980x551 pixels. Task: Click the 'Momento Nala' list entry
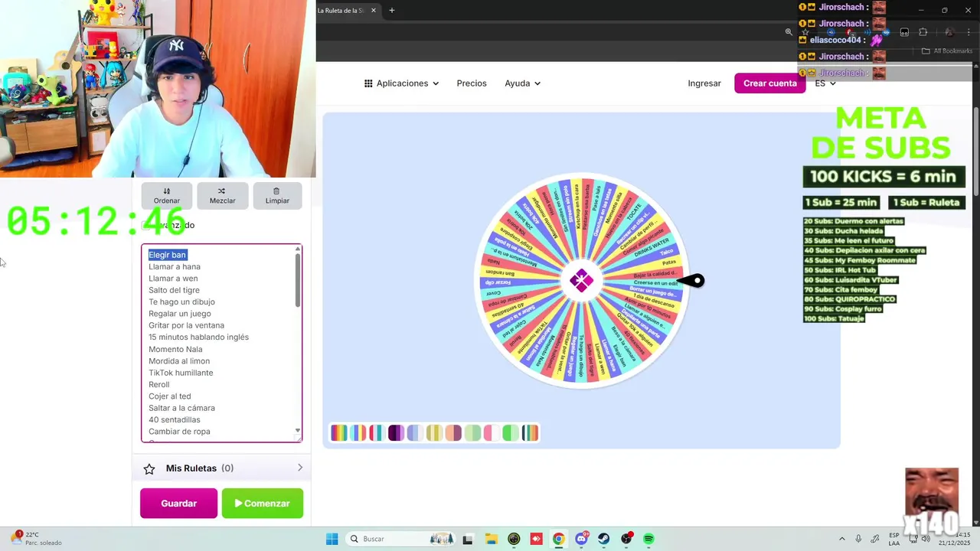pos(175,349)
